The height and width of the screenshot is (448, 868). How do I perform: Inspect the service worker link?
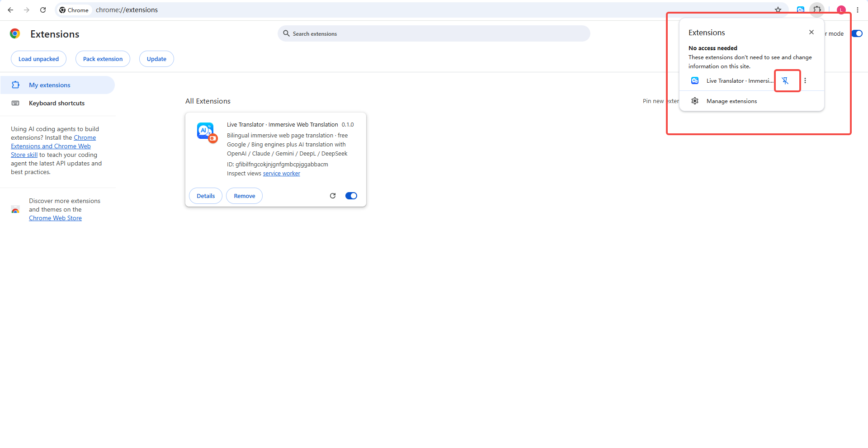282,174
